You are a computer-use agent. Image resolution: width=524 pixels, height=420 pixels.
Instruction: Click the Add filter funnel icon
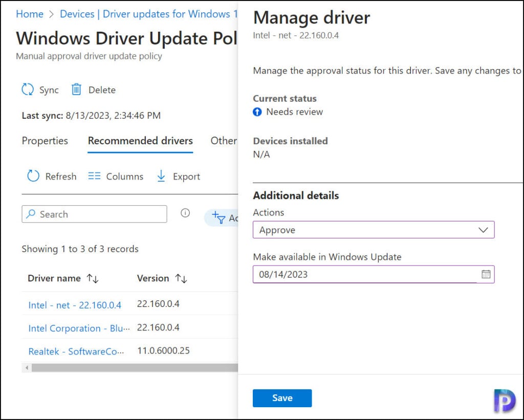[219, 217]
